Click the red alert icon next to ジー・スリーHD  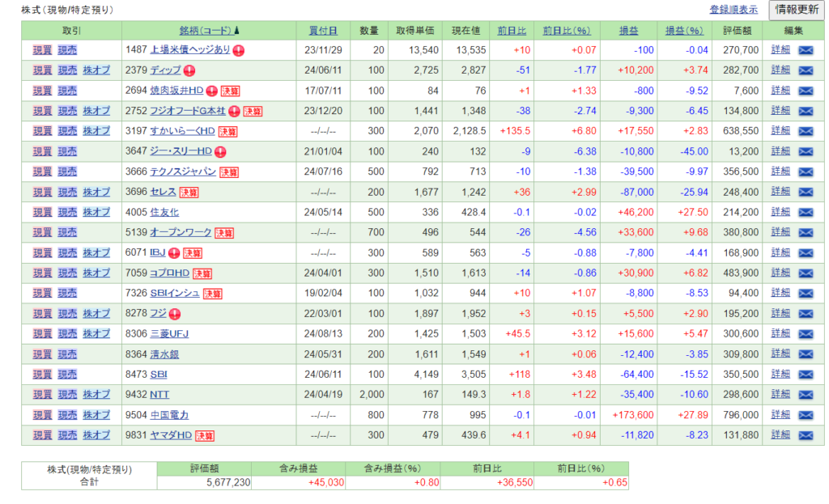pos(219,151)
